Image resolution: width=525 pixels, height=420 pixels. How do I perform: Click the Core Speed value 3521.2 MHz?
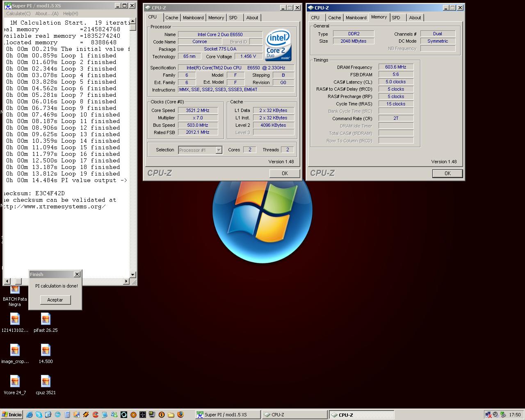click(198, 110)
